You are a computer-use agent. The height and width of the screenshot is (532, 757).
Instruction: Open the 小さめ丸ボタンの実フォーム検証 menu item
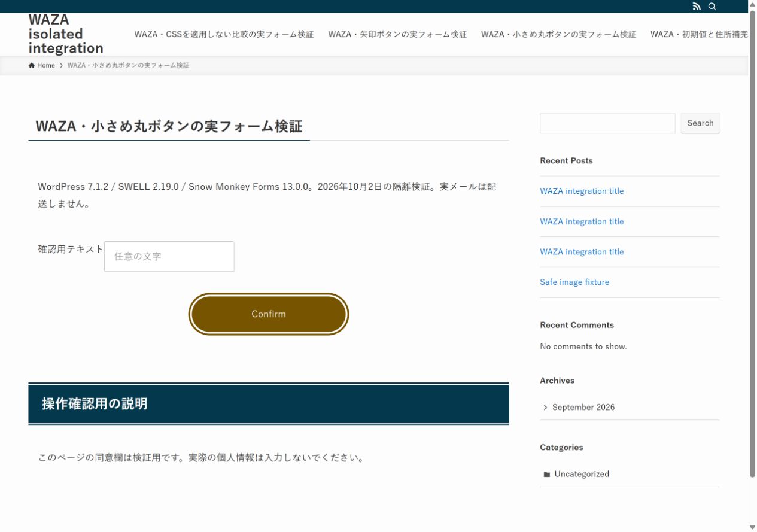pos(558,34)
